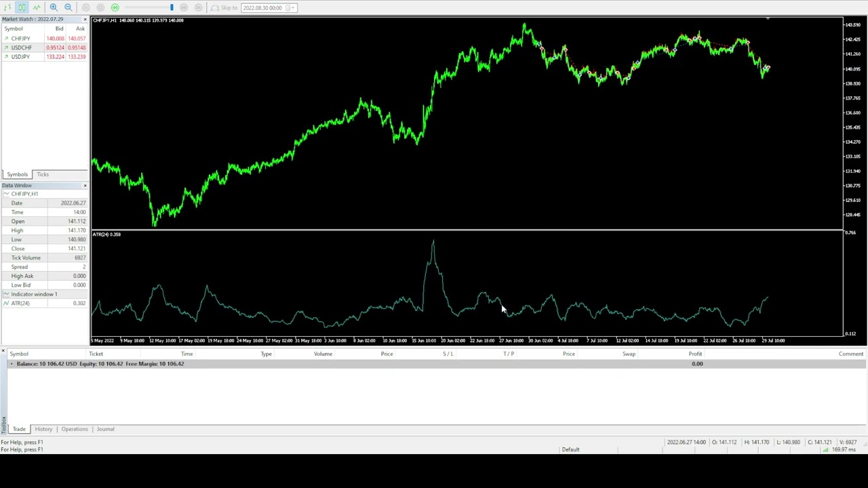Collapse the CHFJPY,H1 group in Data Window

coord(6,194)
